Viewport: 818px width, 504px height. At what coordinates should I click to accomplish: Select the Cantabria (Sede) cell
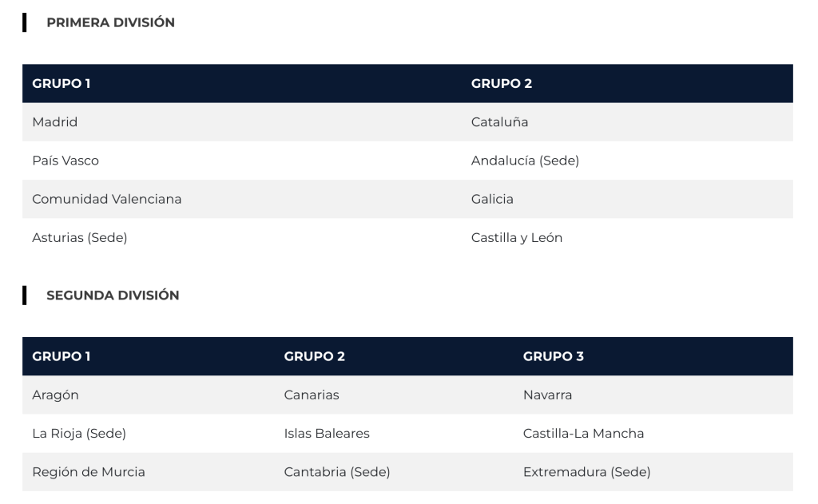click(x=337, y=471)
